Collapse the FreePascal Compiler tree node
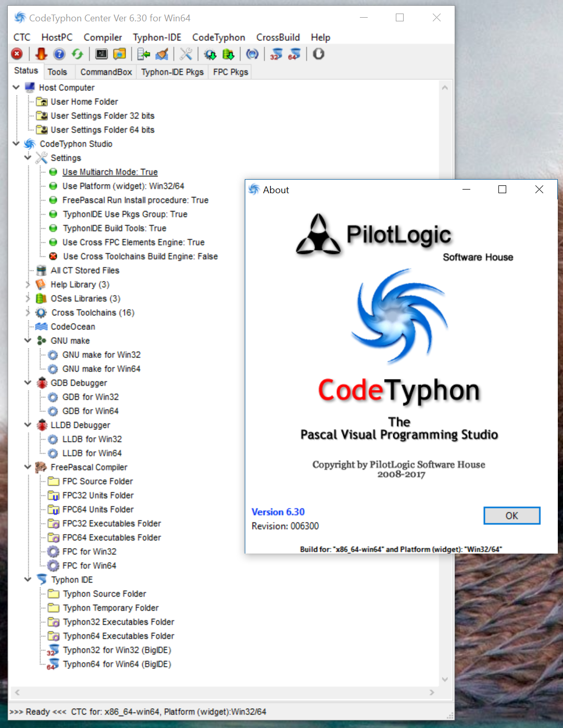The width and height of the screenshot is (563, 728). pos(28,467)
